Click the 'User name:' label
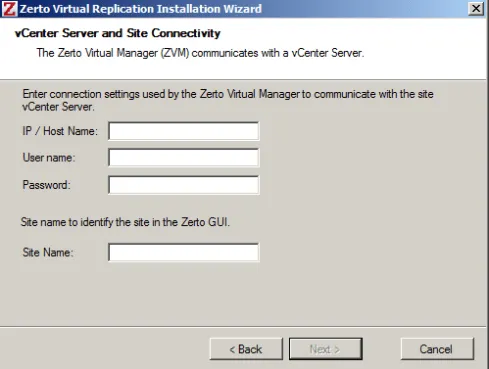This screenshot has width=489, height=369. click(x=49, y=157)
